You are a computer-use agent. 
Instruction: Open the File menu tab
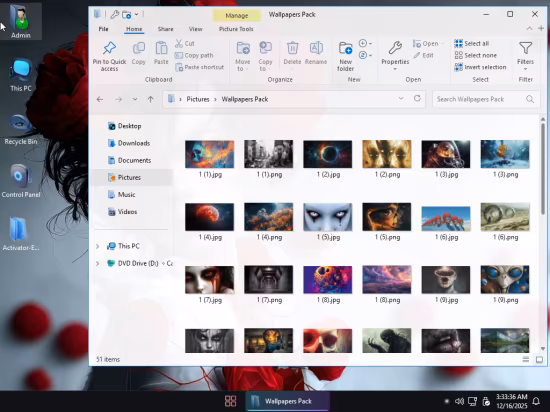[x=103, y=29]
